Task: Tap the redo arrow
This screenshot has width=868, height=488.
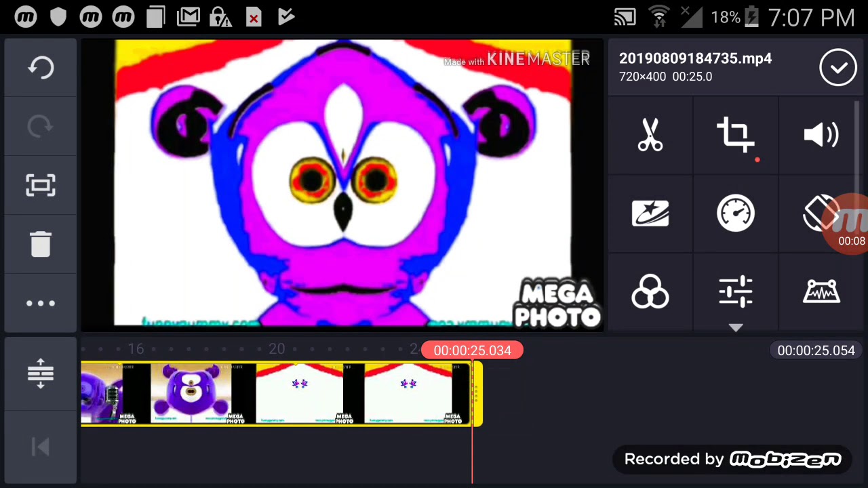Action: (x=41, y=126)
